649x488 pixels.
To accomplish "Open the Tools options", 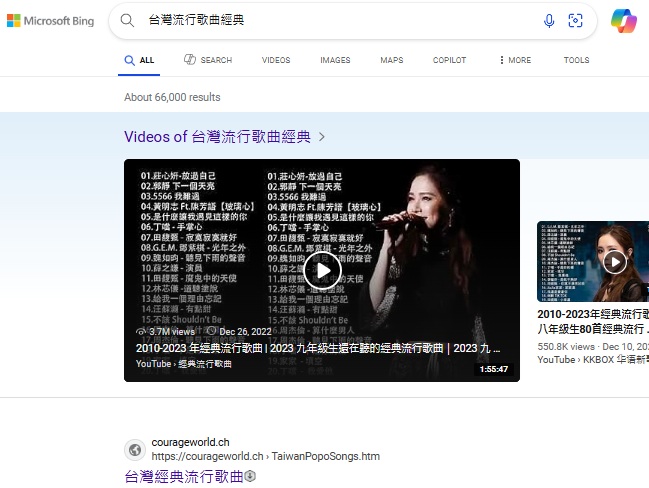I will tap(576, 60).
